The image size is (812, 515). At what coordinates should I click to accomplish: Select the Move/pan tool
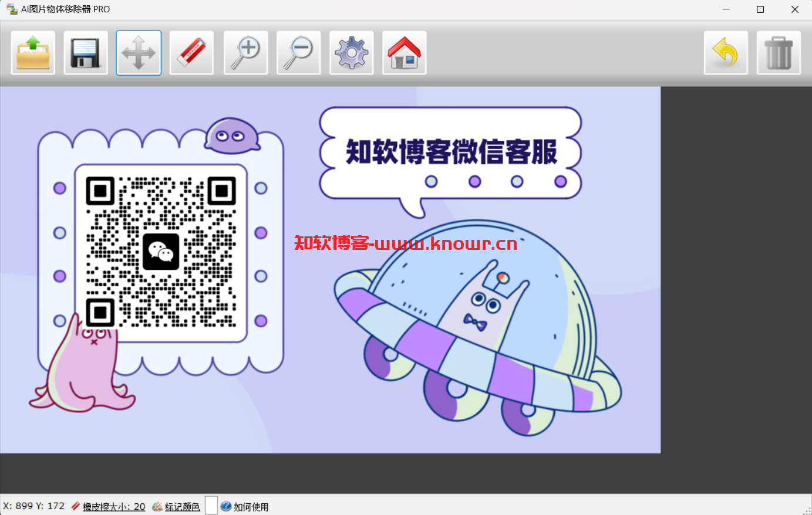(139, 53)
